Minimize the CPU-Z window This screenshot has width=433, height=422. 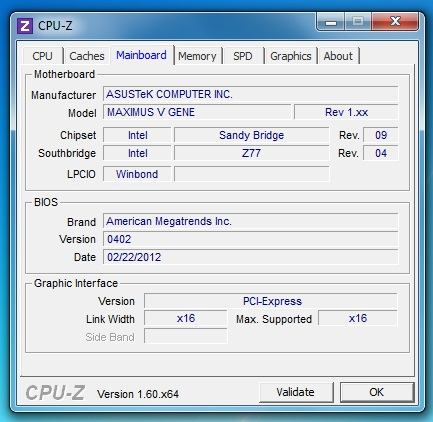(331, 22)
